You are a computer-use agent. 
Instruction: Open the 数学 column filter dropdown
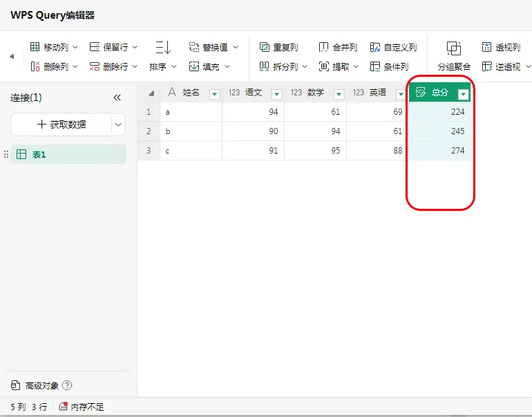coord(339,94)
